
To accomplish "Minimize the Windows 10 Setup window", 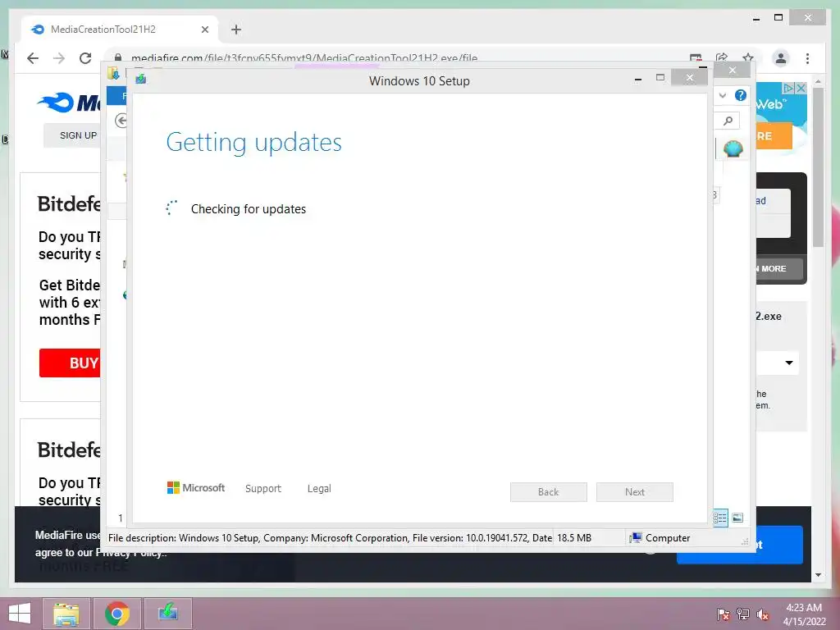I will coord(637,80).
